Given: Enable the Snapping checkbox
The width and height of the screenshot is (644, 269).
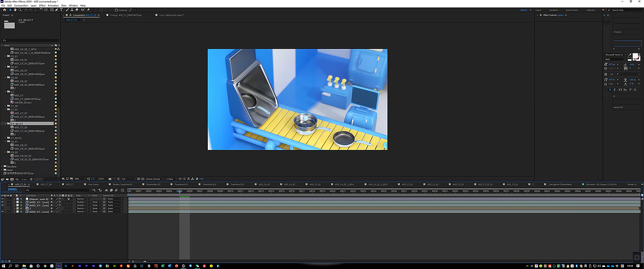Looking at the screenshot, I should (x=116, y=10).
